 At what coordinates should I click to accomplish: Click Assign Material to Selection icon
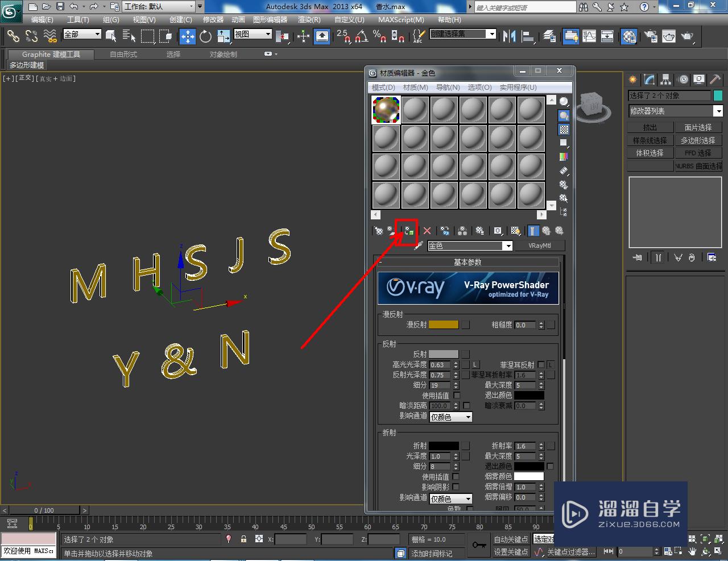coord(408,231)
